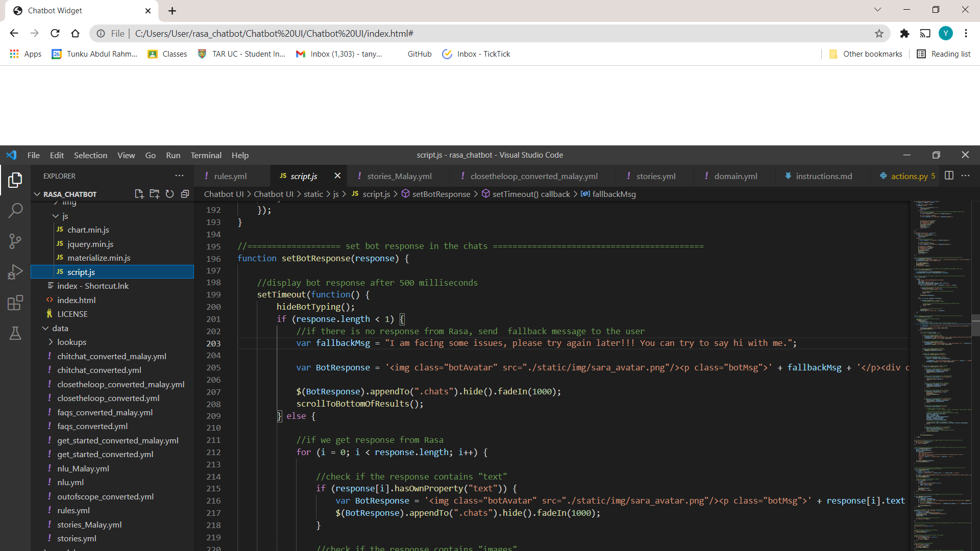Open index.html in the explorer
This screenshot has height=551, width=980.
[x=76, y=300]
